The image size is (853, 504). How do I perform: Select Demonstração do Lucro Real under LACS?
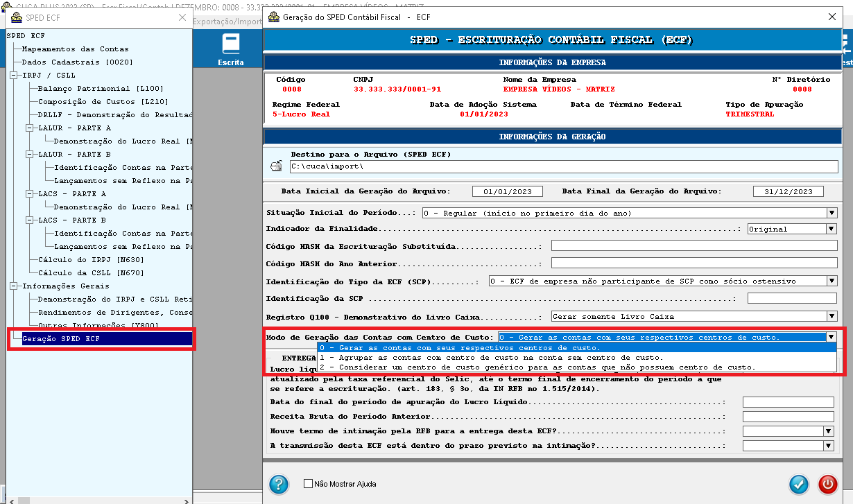[x=123, y=207]
